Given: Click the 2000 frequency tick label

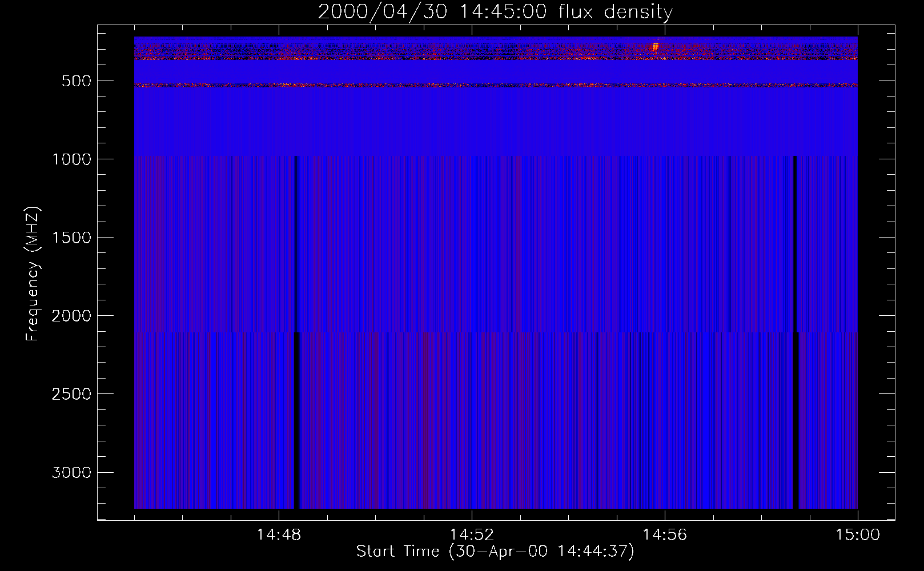Looking at the screenshot, I should point(71,316).
